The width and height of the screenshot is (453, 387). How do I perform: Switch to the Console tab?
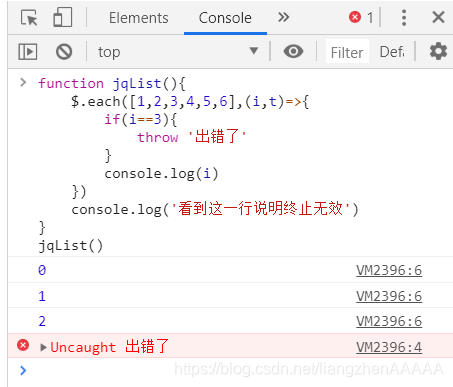click(x=225, y=18)
